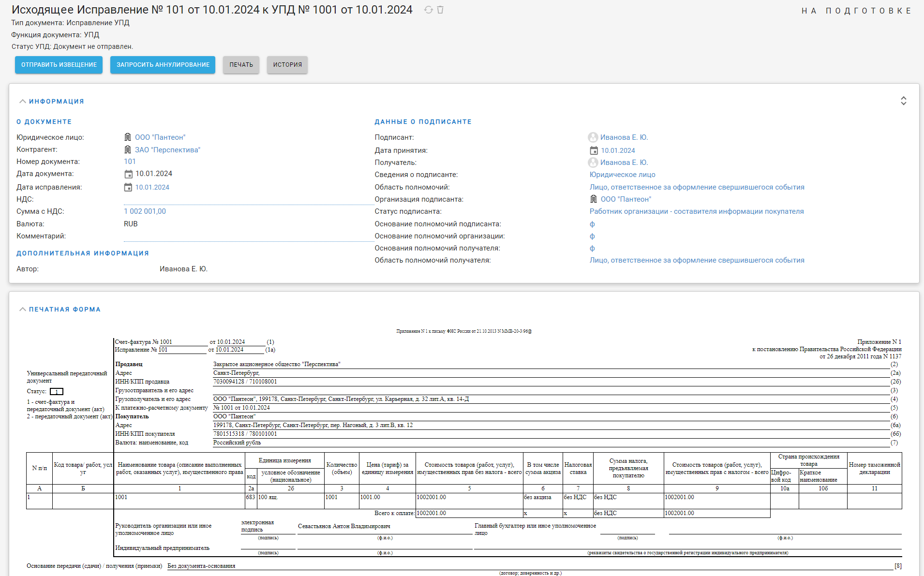Collapse the ПЕЧАТНАЯ ФОРМА section chevron

coord(22,309)
